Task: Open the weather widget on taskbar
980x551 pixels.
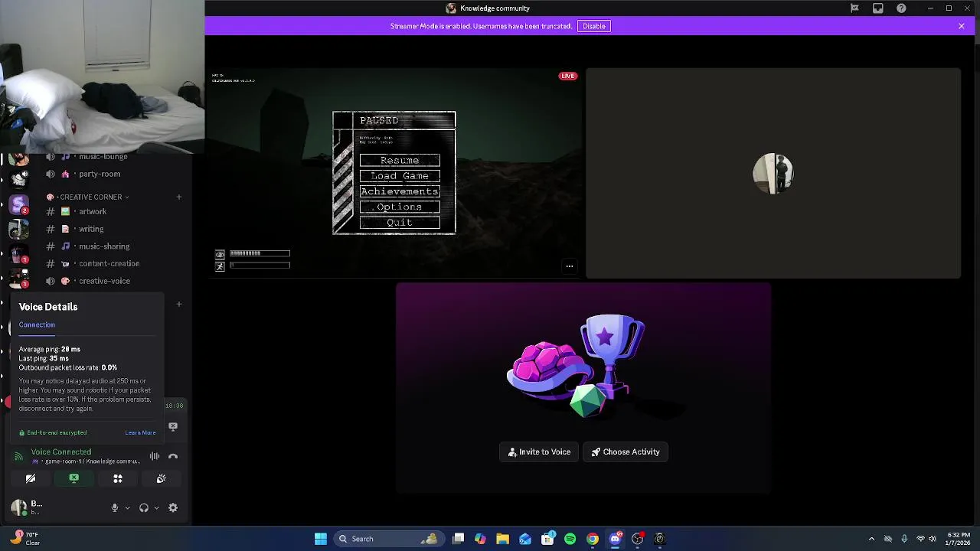Action: click(x=25, y=539)
